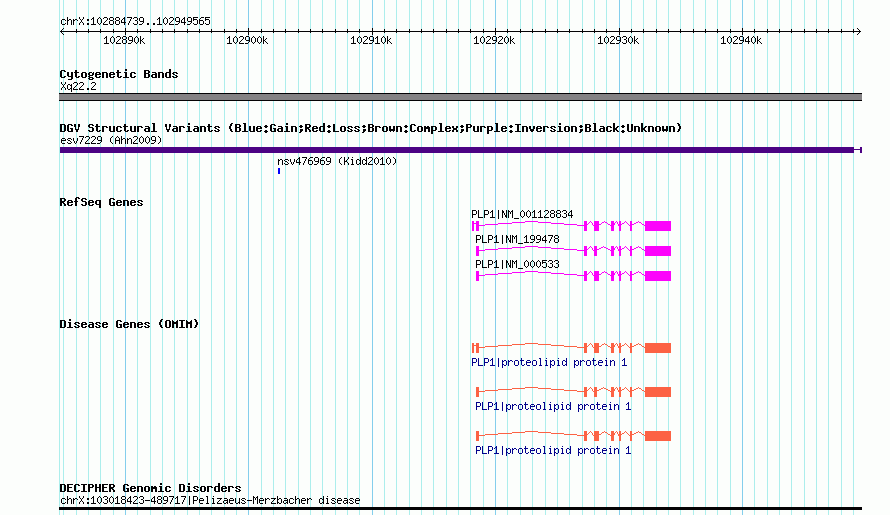Click the gray Xq22.2 cytogenetic band bar

pyautogui.click(x=460, y=97)
